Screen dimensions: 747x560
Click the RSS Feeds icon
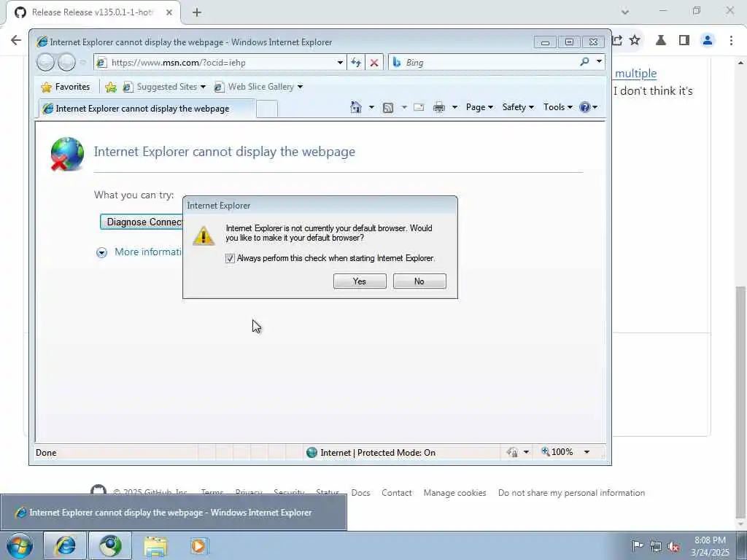coord(388,108)
